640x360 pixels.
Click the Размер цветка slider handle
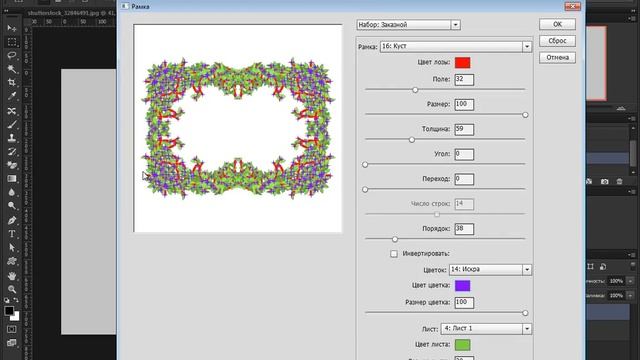click(525, 313)
